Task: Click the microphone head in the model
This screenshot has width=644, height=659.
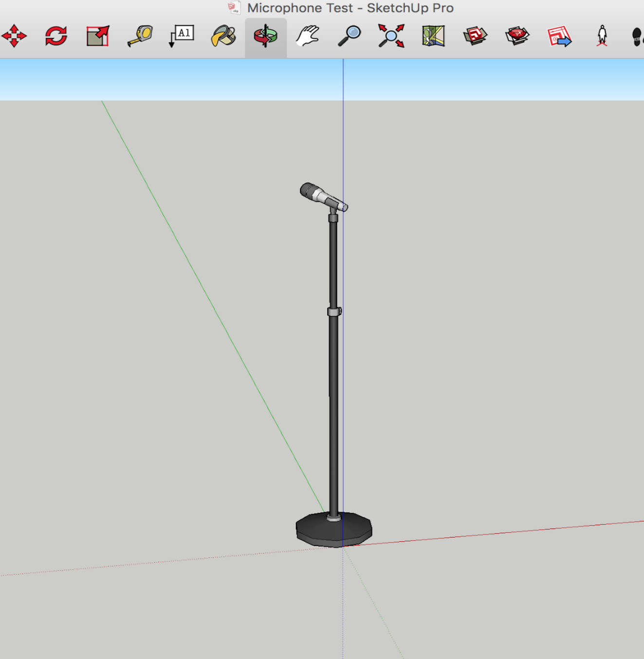Action: (x=309, y=191)
